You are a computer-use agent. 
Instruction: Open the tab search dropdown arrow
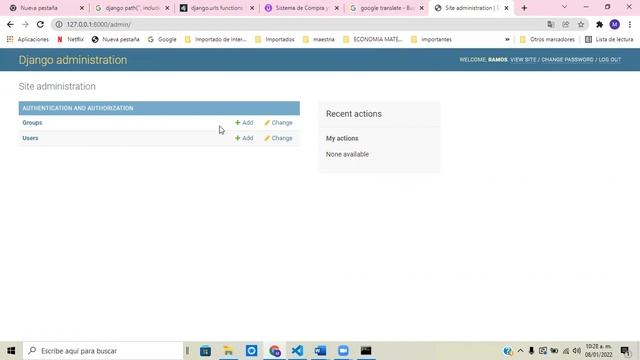[x=564, y=7]
